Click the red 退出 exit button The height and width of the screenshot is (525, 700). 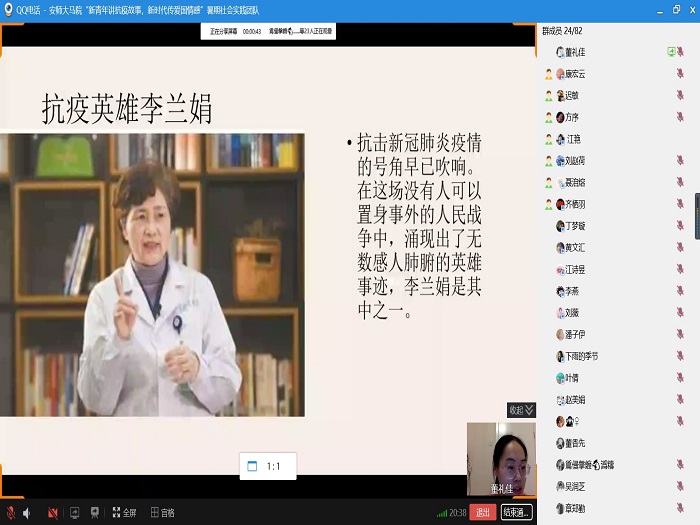click(x=483, y=512)
